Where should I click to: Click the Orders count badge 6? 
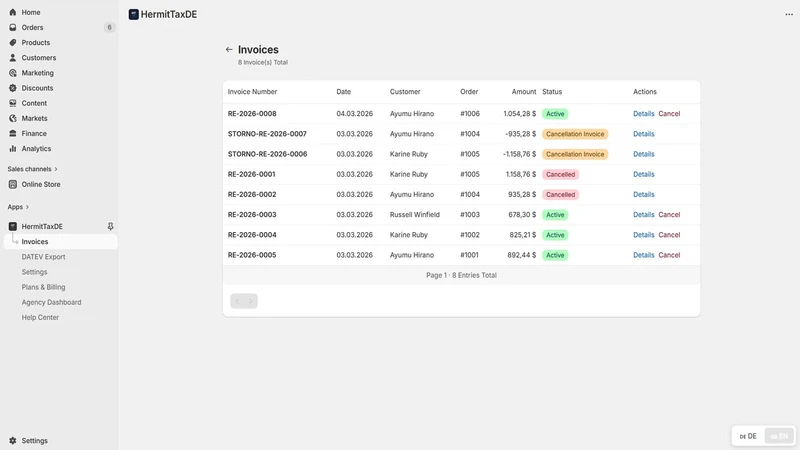point(109,28)
